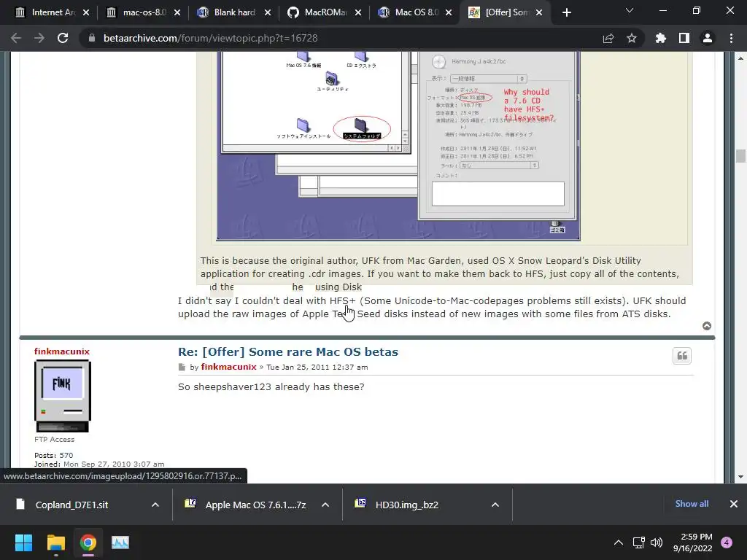Open volume control tray icon
Screen dimensions: 747x560
pos(657,542)
